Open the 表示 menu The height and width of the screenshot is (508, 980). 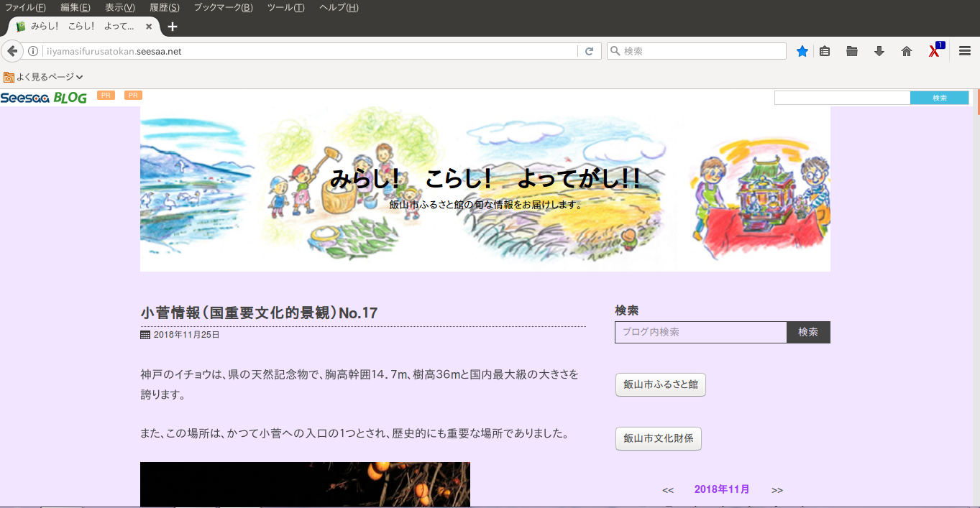point(119,7)
